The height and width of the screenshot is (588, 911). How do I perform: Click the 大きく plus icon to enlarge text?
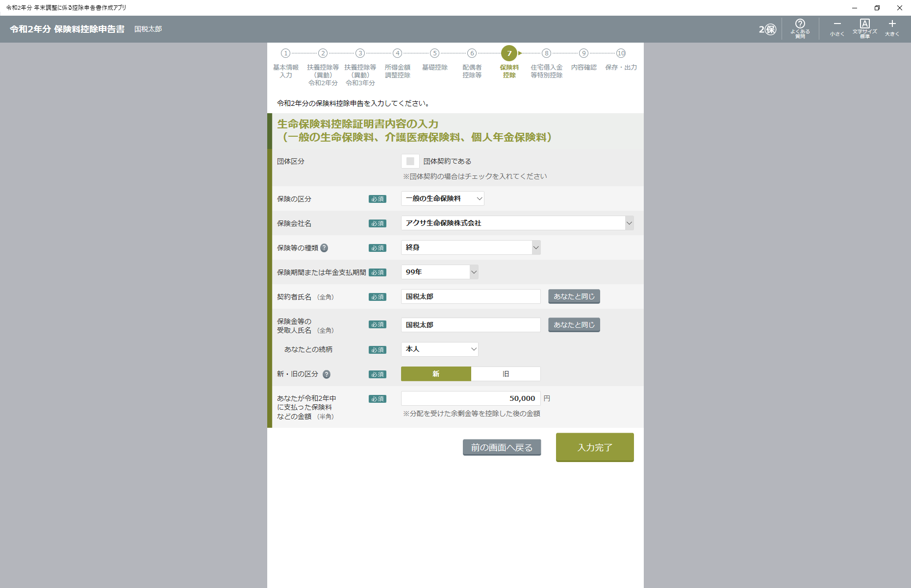point(892,28)
